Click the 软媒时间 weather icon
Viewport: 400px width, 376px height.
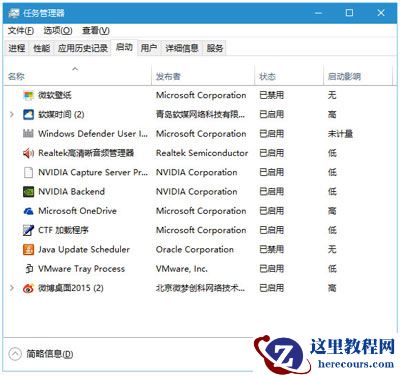tap(28, 115)
